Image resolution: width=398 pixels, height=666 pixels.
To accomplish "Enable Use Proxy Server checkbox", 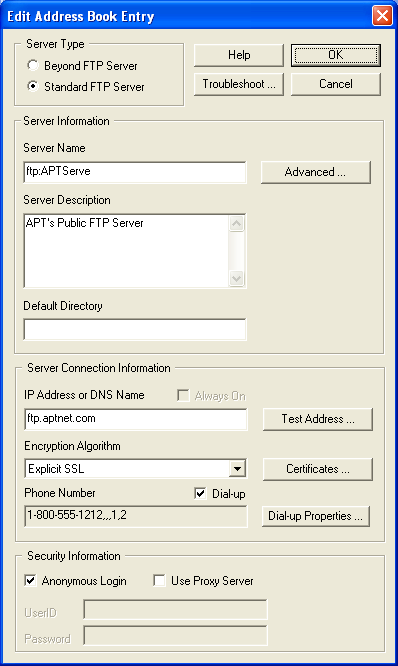I will click(159, 581).
